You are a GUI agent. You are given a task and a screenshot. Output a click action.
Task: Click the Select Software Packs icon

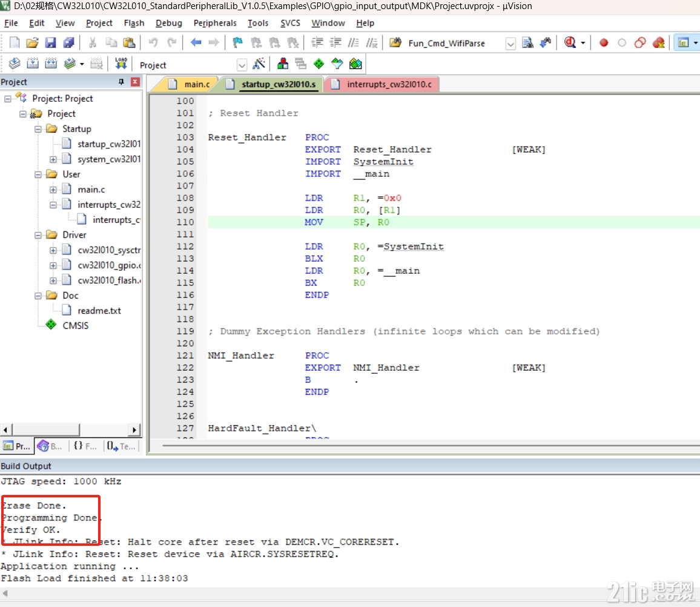337,64
